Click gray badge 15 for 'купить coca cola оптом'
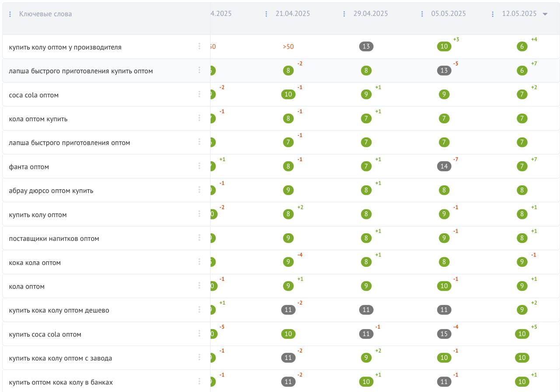This screenshot has height=392, width=560. pyautogui.click(x=444, y=334)
